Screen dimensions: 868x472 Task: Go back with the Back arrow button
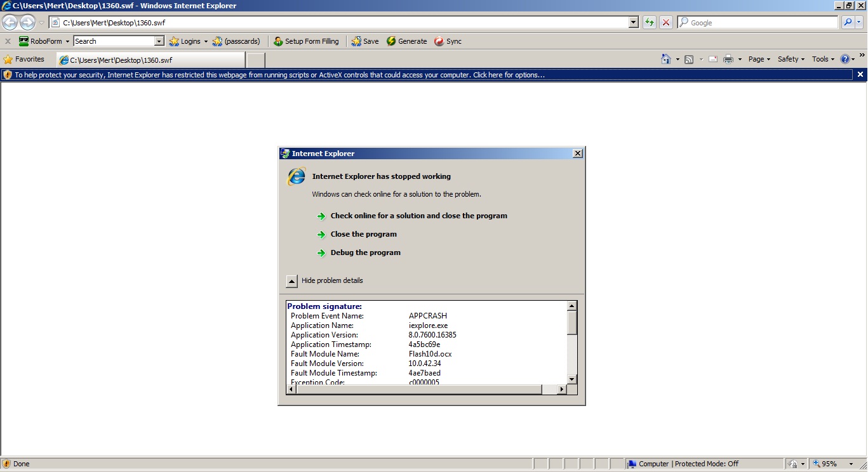(x=10, y=23)
